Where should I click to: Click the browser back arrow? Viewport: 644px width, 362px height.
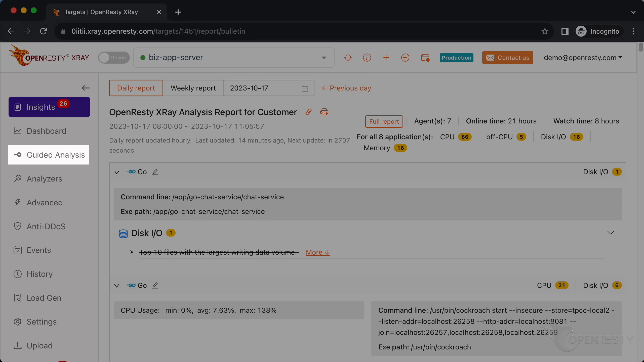[x=11, y=31]
